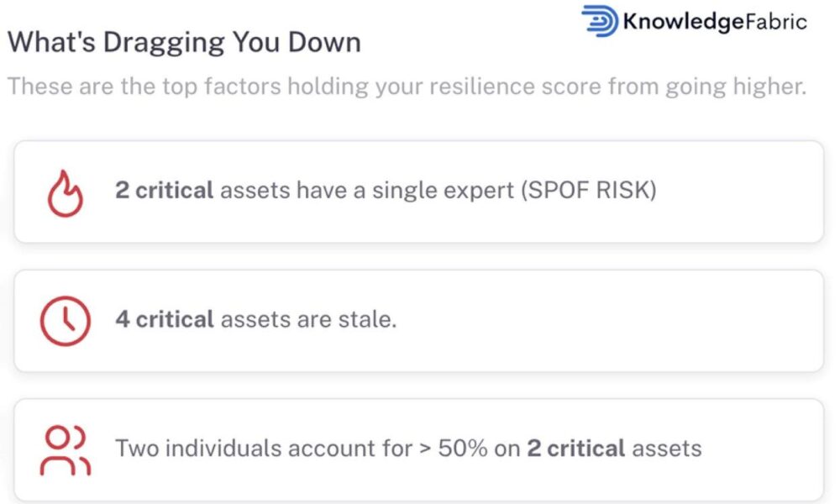This screenshot has width=840, height=504.
Task: Click the bold "2 critical" text in SPOF card
Action: 165,190
